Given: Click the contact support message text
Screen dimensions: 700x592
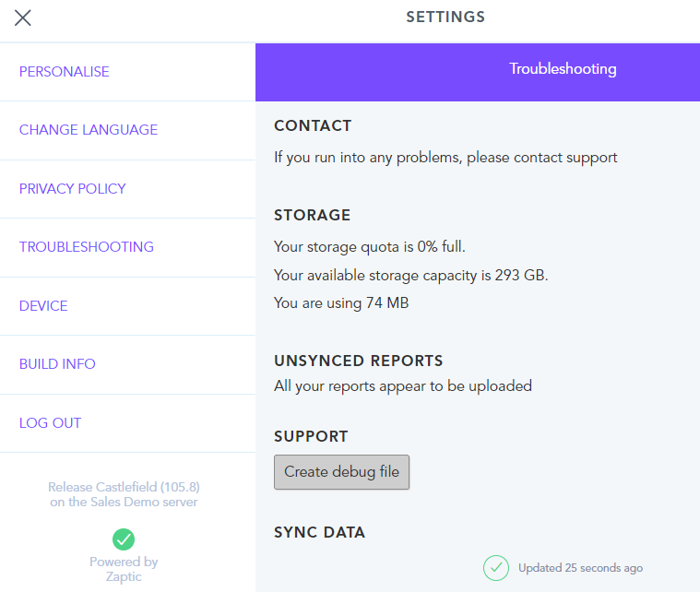Looking at the screenshot, I should [445, 158].
